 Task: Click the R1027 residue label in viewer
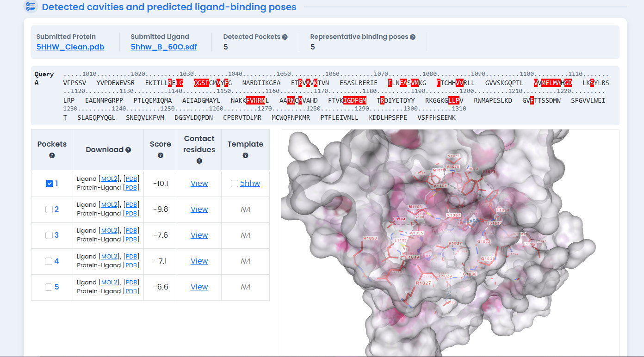click(423, 283)
